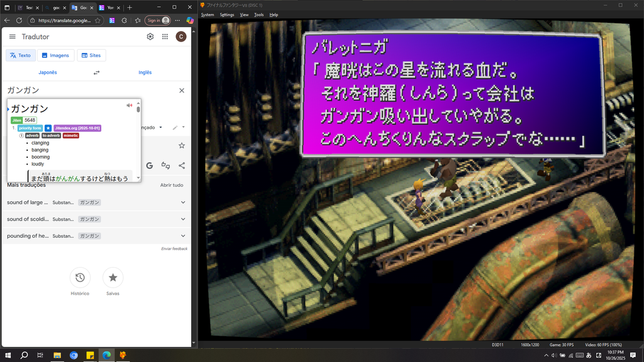Click Abrir tudo to expand all

172,185
